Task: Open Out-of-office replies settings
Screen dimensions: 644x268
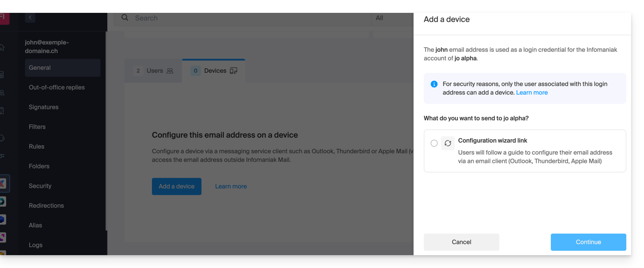Action: point(57,87)
